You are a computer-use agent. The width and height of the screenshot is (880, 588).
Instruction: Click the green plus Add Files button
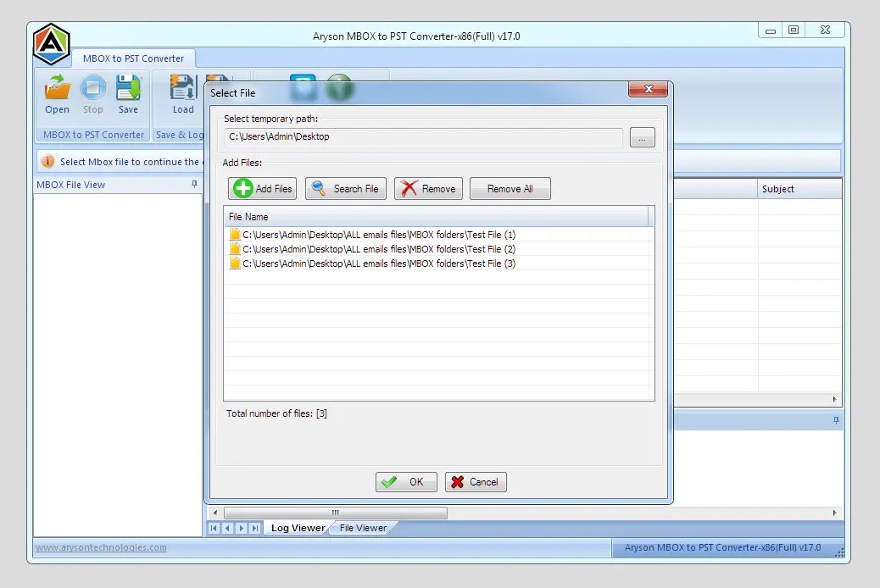click(262, 189)
